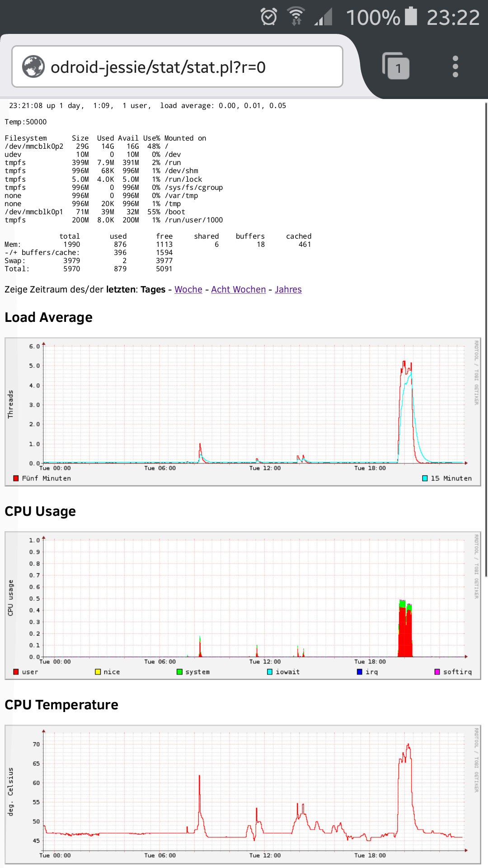Open the Acht Wochen time range link
Image resolution: width=488 pixels, height=868 pixels.
pyautogui.click(x=239, y=289)
